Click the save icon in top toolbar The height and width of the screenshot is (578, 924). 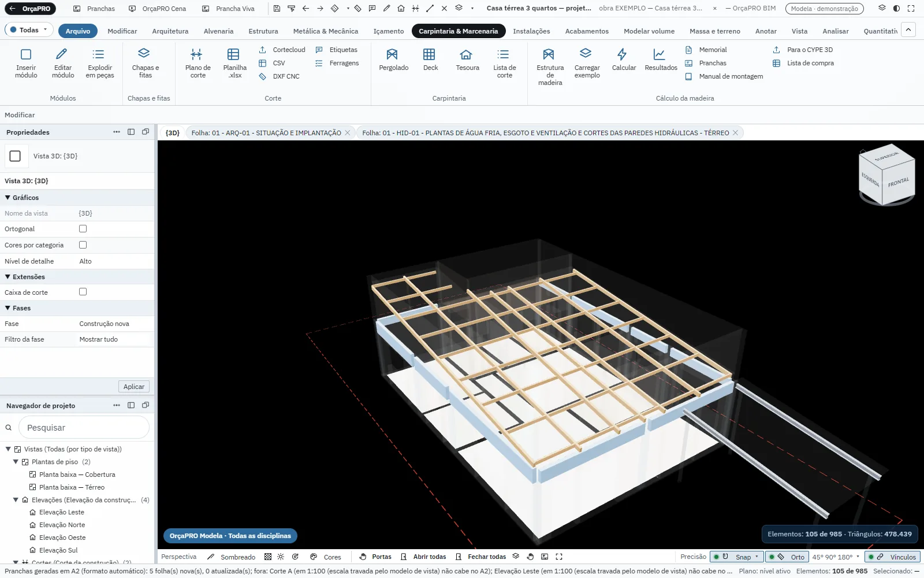[277, 8]
